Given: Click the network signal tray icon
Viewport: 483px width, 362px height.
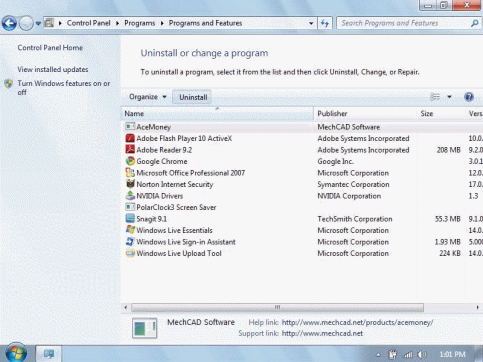Looking at the screenshot, I should point(408,354).
